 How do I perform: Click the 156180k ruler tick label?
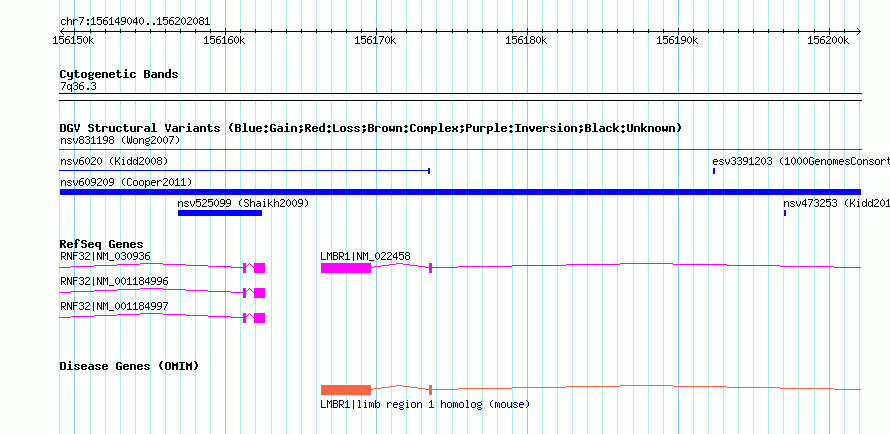pyautogui.click(x=526, y=40)
